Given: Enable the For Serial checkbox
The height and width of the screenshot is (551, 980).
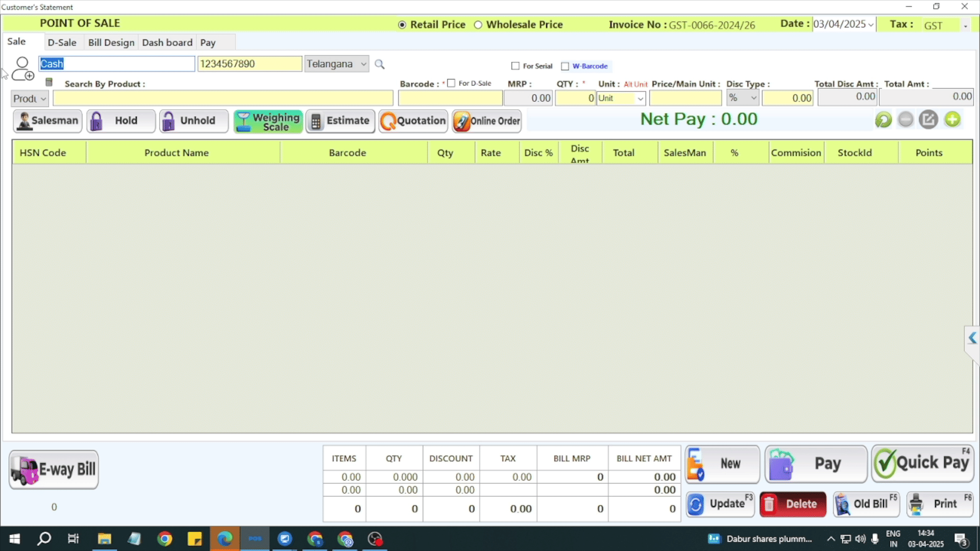Looking at the screenshot, I should 516,66.
